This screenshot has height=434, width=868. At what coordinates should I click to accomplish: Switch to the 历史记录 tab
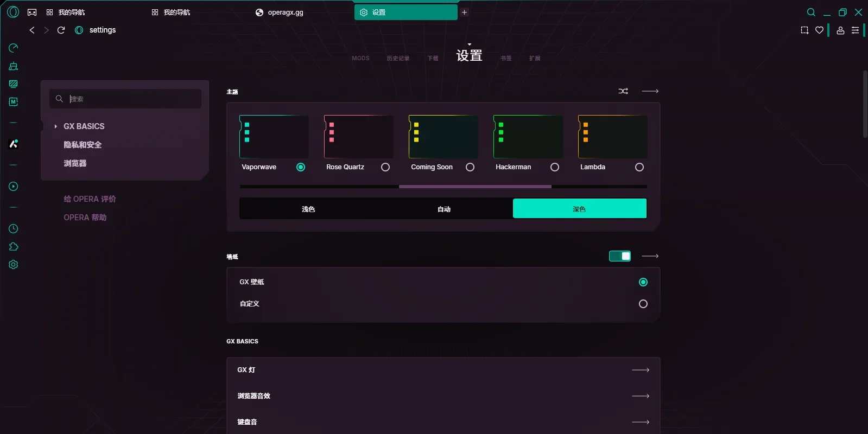pos(398,58)
